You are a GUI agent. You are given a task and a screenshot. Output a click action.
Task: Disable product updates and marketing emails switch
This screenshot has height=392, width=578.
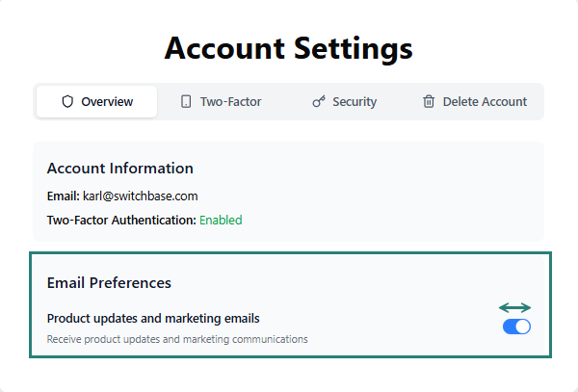tap(516, 327)
